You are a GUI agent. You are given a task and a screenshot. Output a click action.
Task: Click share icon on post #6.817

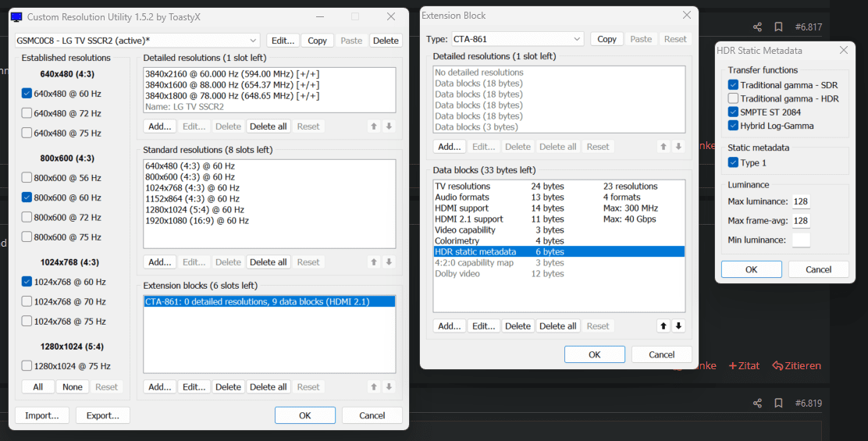coord(757,27)
